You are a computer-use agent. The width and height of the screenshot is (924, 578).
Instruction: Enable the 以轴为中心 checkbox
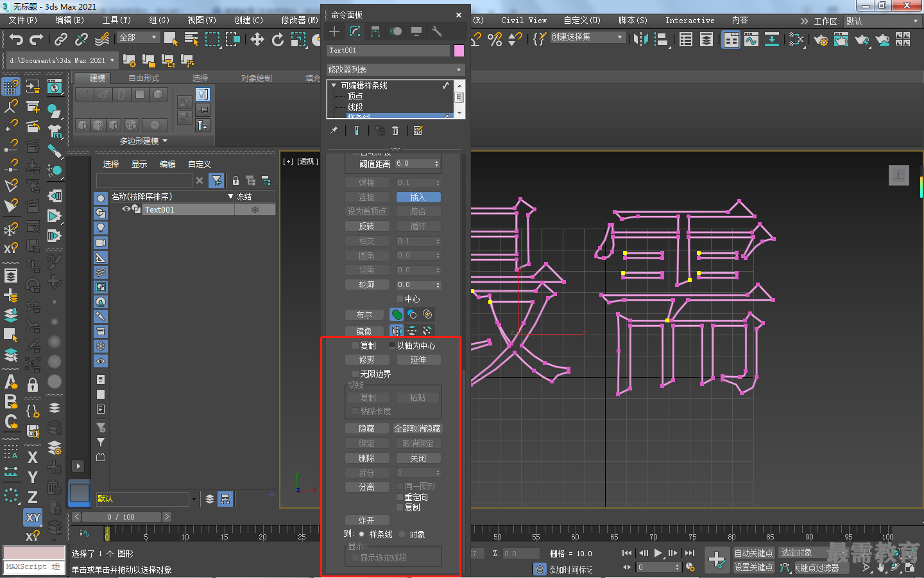tap(392, 346)
